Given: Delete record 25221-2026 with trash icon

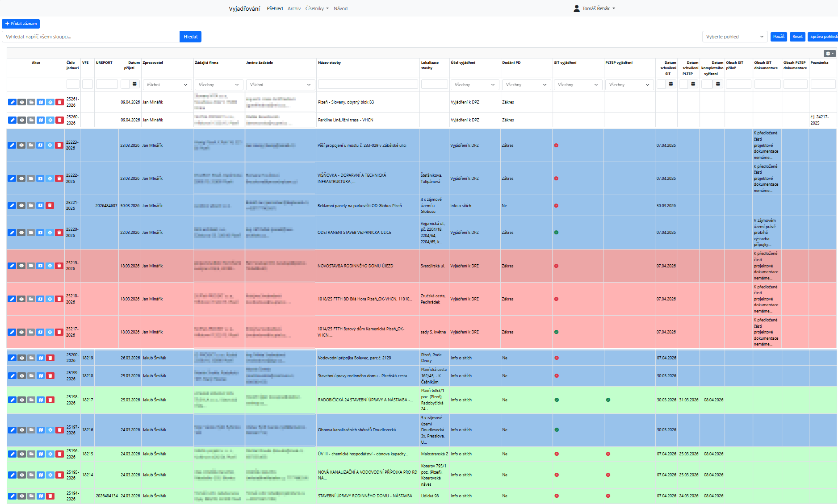Looking at the screenshot, I should click(50, 206).
